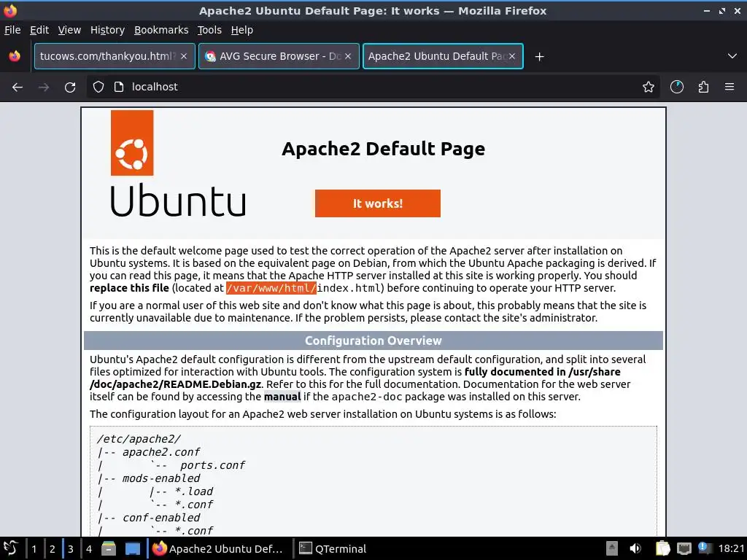
Task: Switch to the tucows.com thankyou tab
Action: pos(115,56)
